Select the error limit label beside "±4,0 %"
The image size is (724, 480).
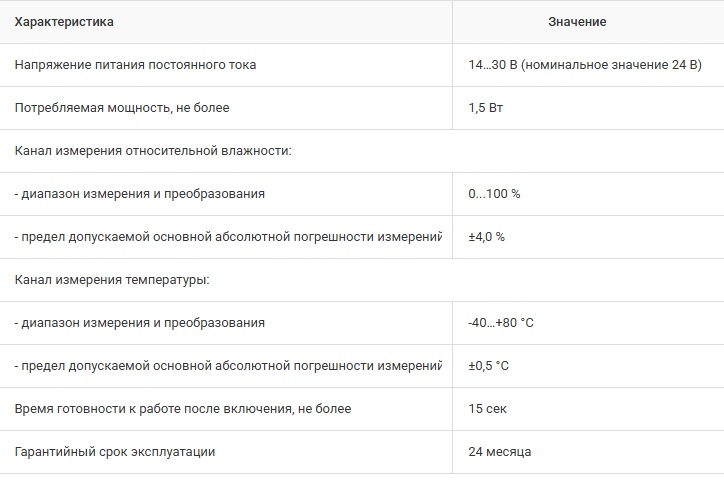(x=228, y=237)
